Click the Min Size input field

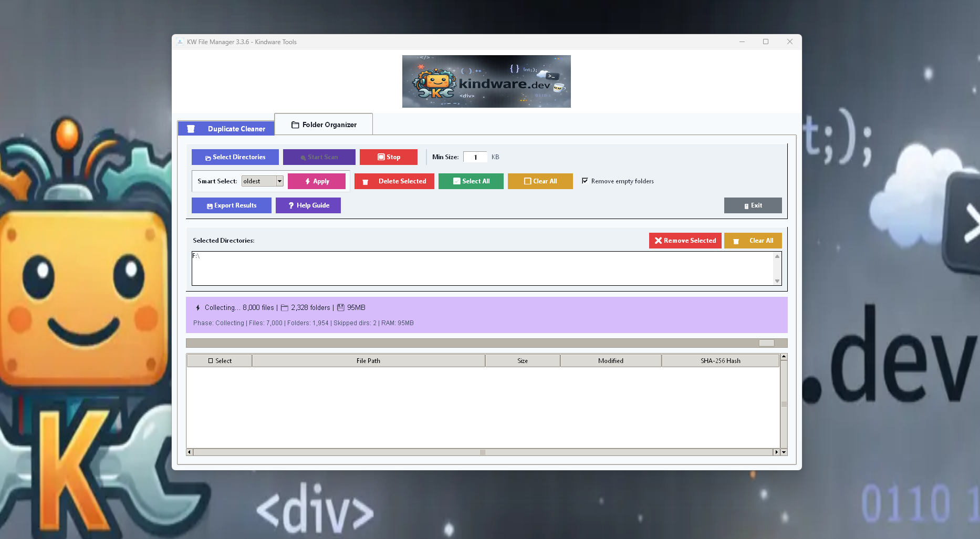[475, 157]
